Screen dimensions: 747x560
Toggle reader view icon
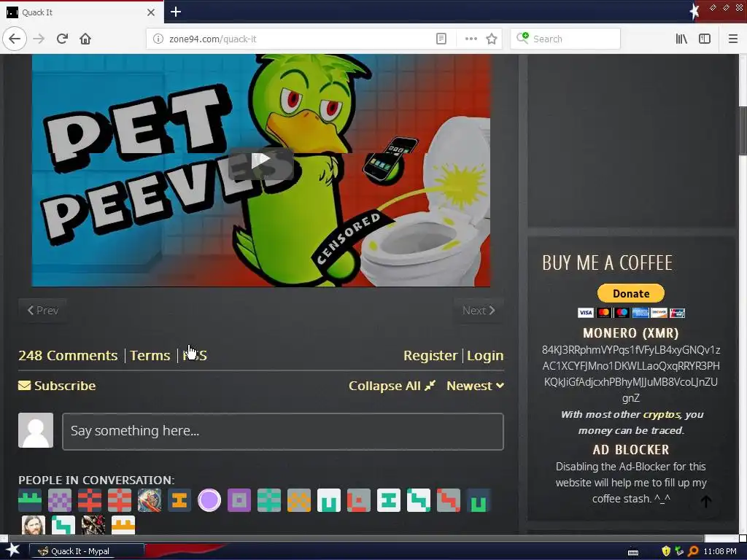pyautogui.click(x=441, y=39)
